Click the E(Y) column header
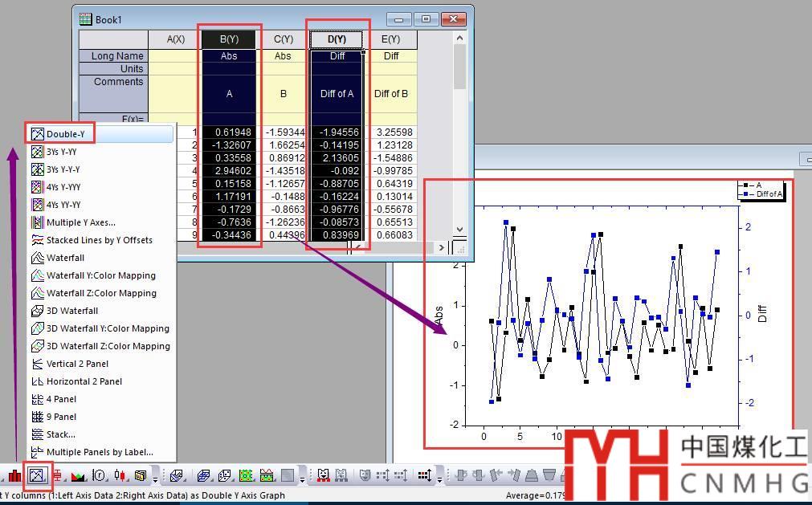The image size is (812, 505). coord(390,39)
